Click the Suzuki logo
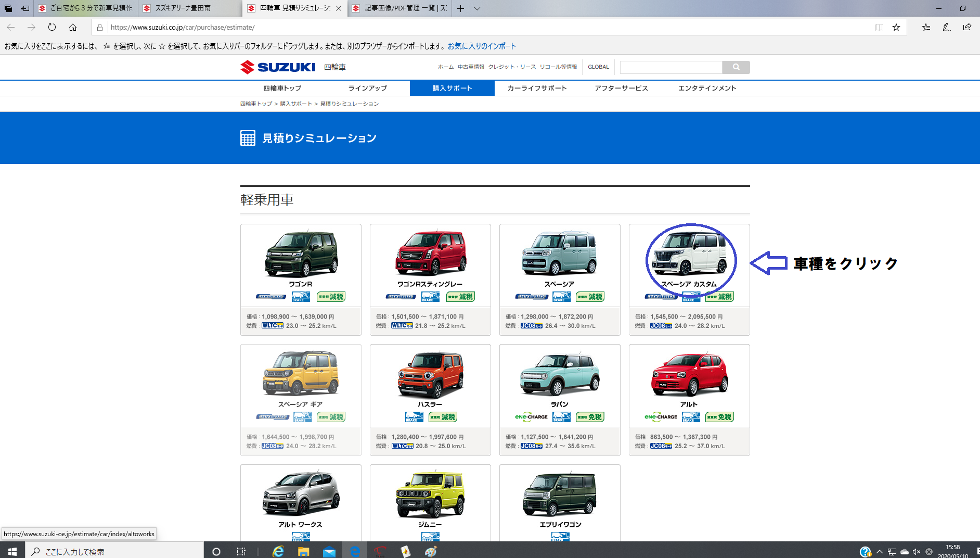This screenshot has width=980, height=558. pos(278,67)
